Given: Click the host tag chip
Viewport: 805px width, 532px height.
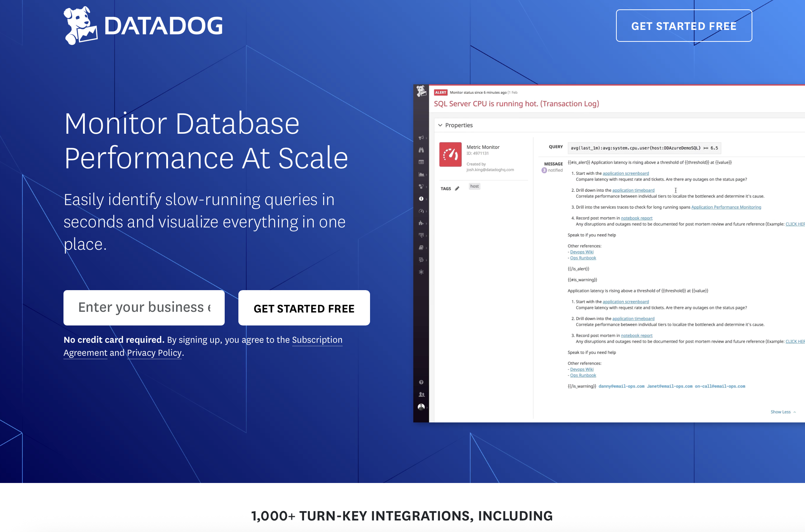Looking at the screenshot, I should [474, 186].
